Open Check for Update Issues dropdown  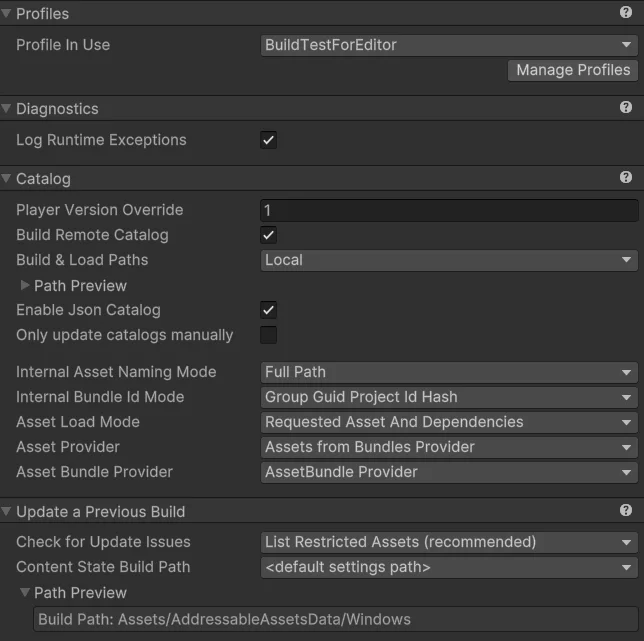pos(449,542)
